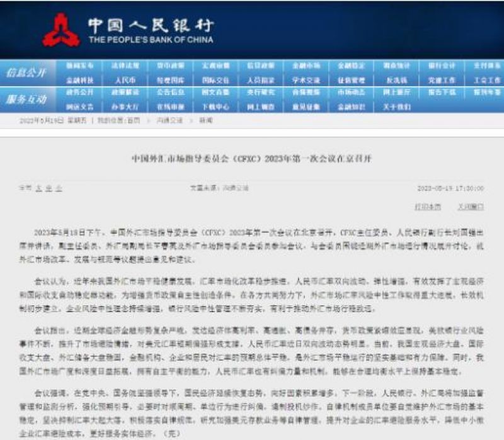504x440 pixels.
Task: Open 政策解读 navigation item
Action: [x=125, y=93]
